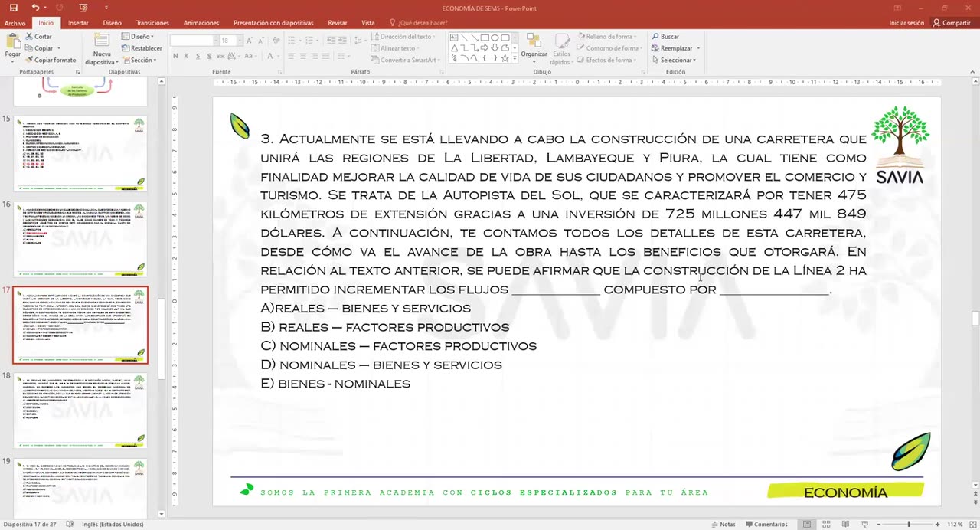
Task: Click Copiar formato format painter
Action: (x=51, y=60)
